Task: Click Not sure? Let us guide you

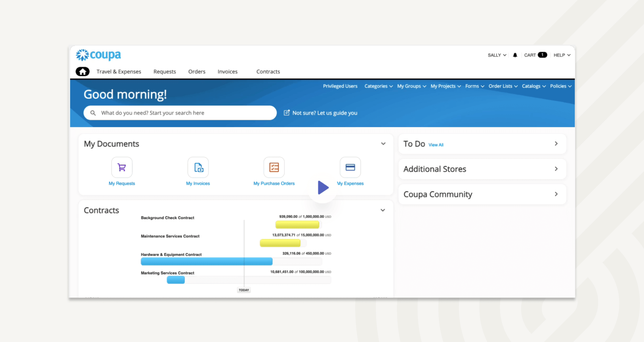Action: tap(325, 113)
